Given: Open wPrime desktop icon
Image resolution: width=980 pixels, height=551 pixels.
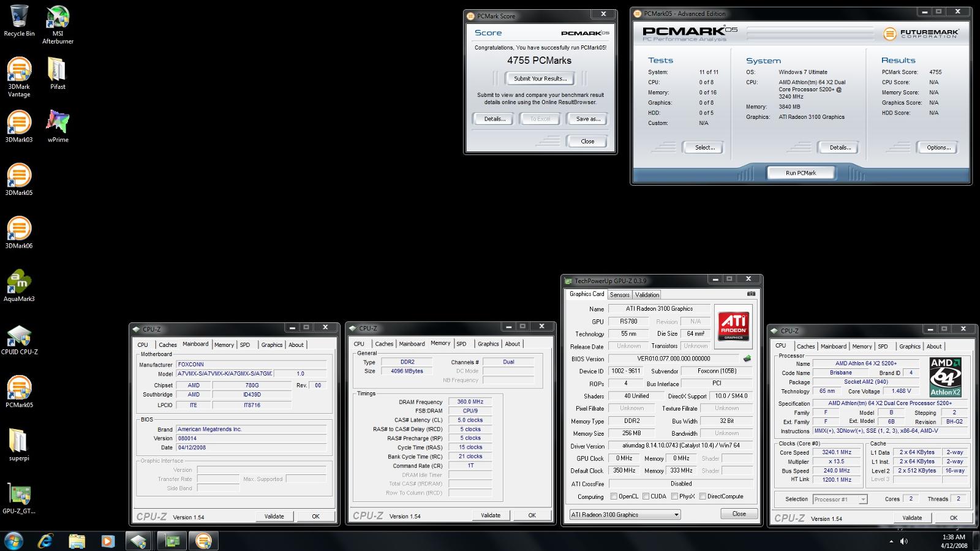Looking at the screenshot, I should tap(58, 126).
